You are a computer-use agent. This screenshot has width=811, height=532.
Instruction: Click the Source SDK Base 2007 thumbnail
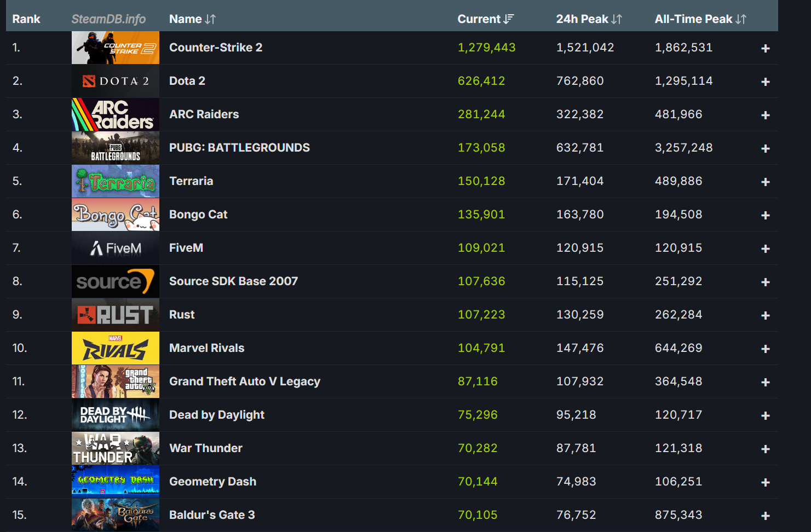coord(116,281)
